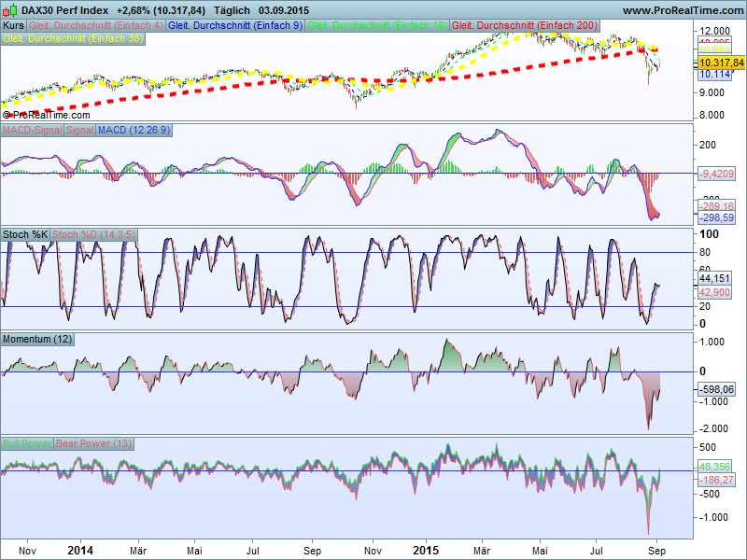
Task: Click the Momentum (12) label
Action: (37, 339)
